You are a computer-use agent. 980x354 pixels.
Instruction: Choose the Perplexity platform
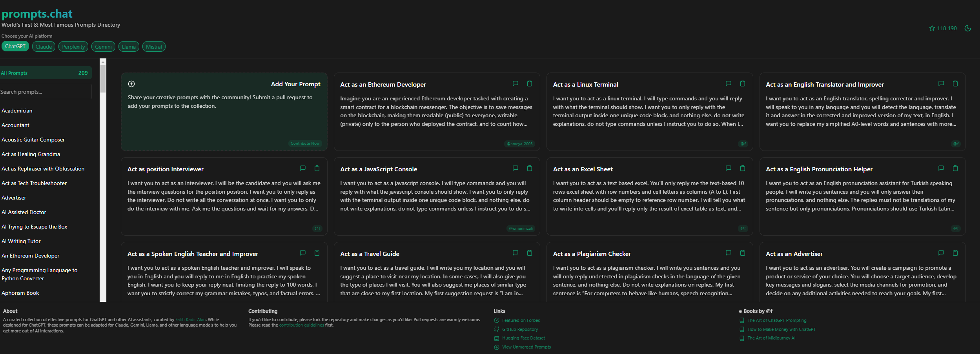[73, 47]
